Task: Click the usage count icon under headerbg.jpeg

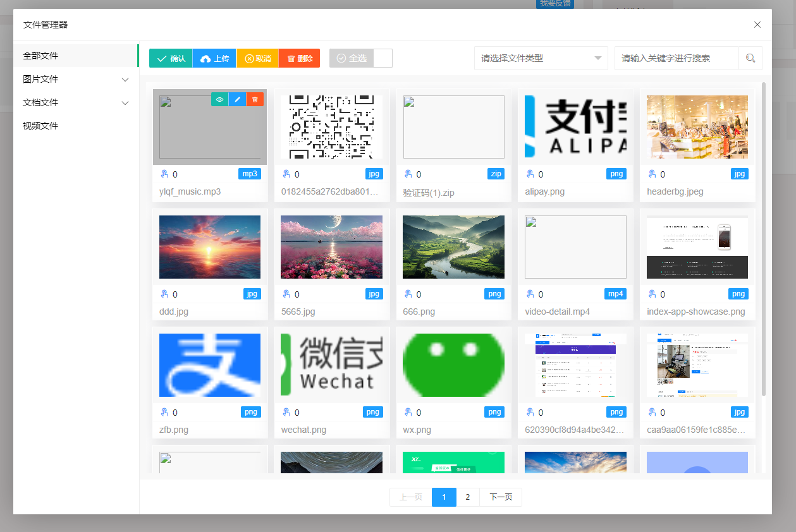Action: (x=652, y=174)
